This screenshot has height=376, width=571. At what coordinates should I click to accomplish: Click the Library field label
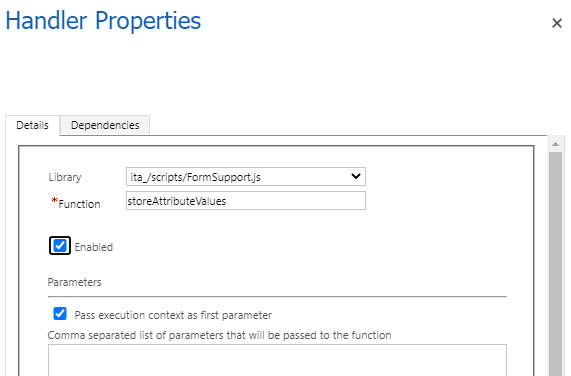[65, 177]
